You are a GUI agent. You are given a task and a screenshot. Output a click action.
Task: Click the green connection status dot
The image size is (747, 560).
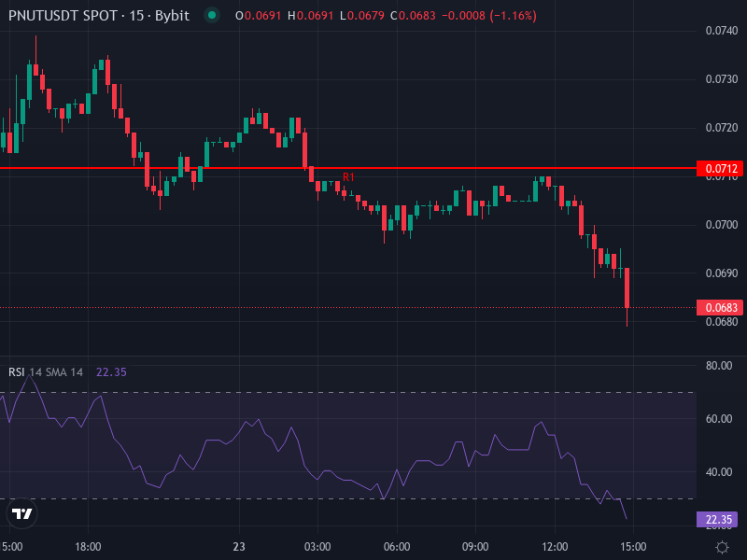213,16
